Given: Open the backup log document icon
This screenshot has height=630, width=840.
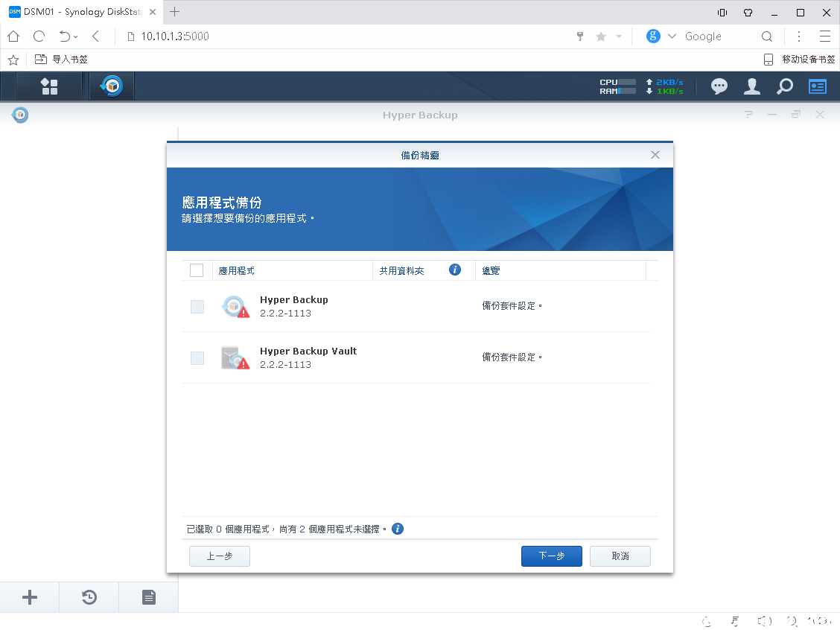Looking at the screenshot, I should 149,597.
